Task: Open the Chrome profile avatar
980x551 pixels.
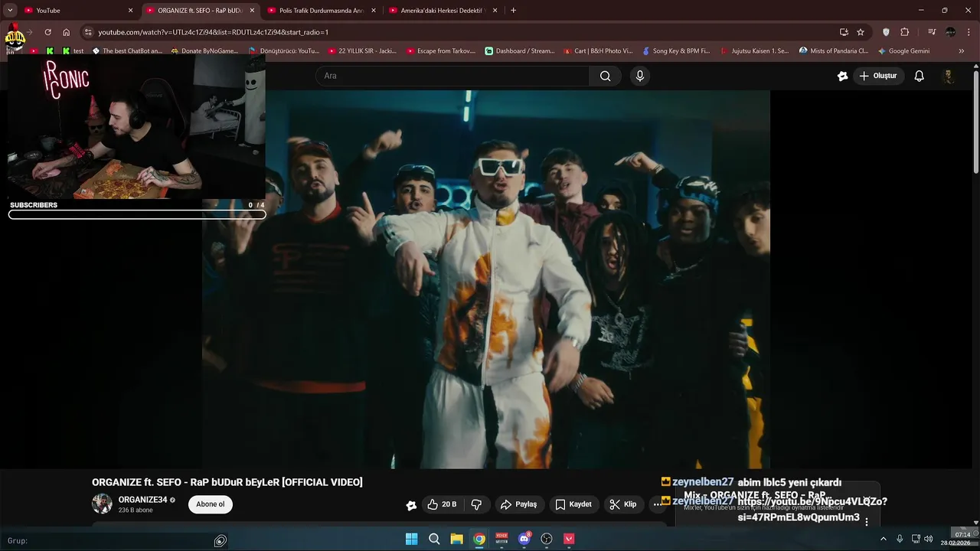Action: click(951, 32)
